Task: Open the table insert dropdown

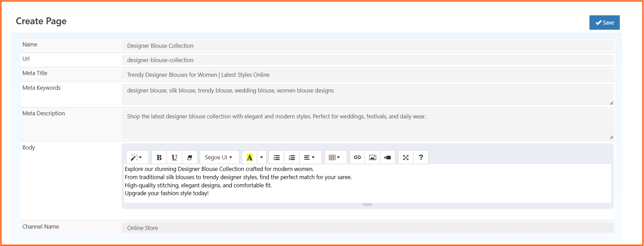Action: [335, 157]
